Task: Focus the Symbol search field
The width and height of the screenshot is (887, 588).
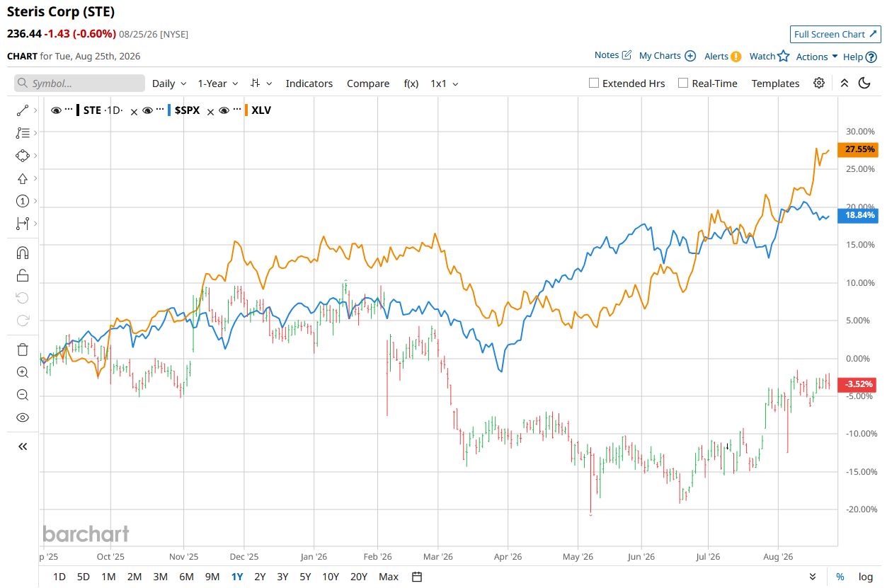Action: 79,83
